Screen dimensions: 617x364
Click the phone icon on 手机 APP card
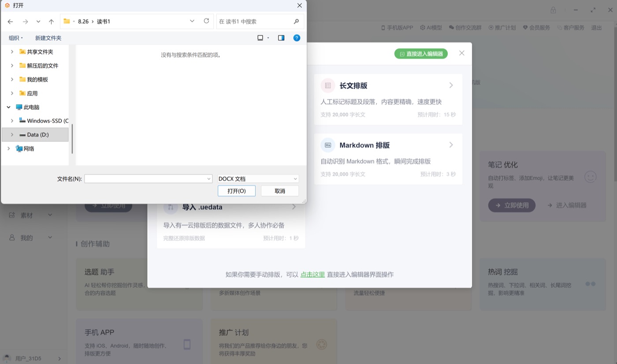tap(187, 344)
